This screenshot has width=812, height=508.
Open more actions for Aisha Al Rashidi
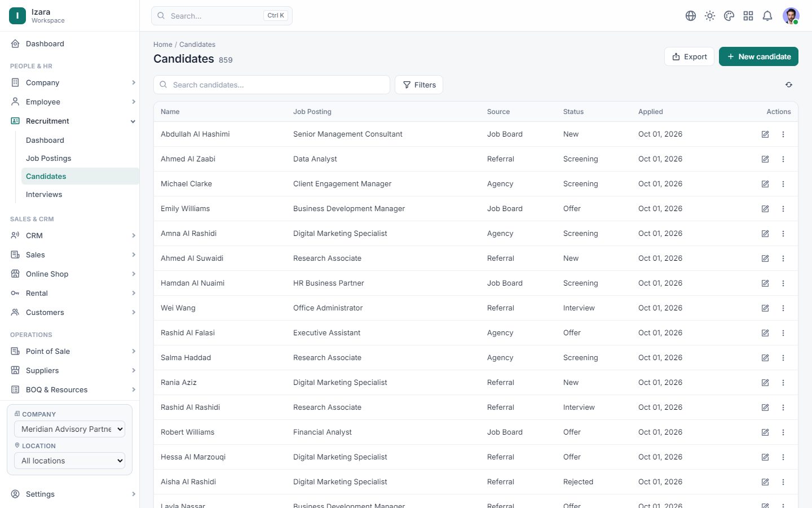(x=783, y=482)
